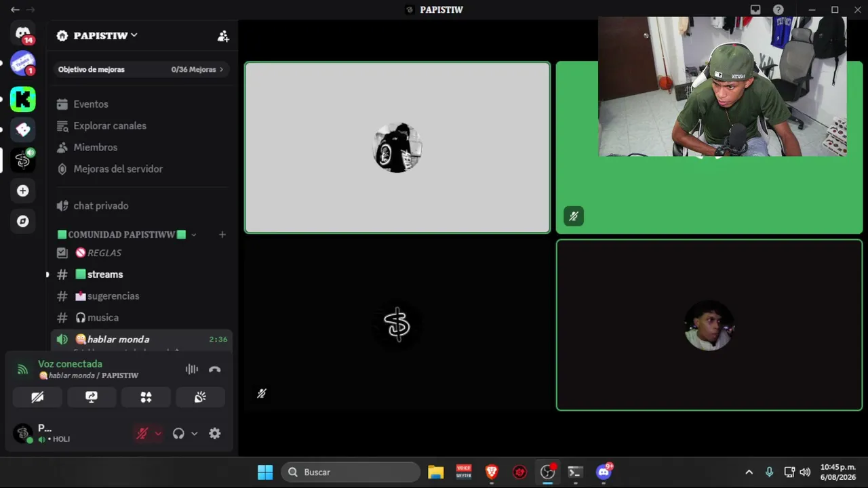This screenshot has width=868, height=488.
Task: Go forward with the right arrow
Action: [x=31, y=9]
